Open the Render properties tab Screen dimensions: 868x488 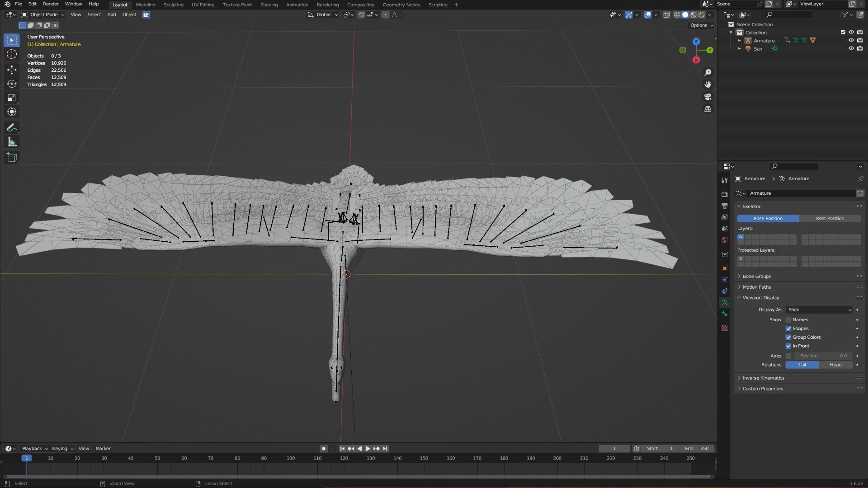725,194
